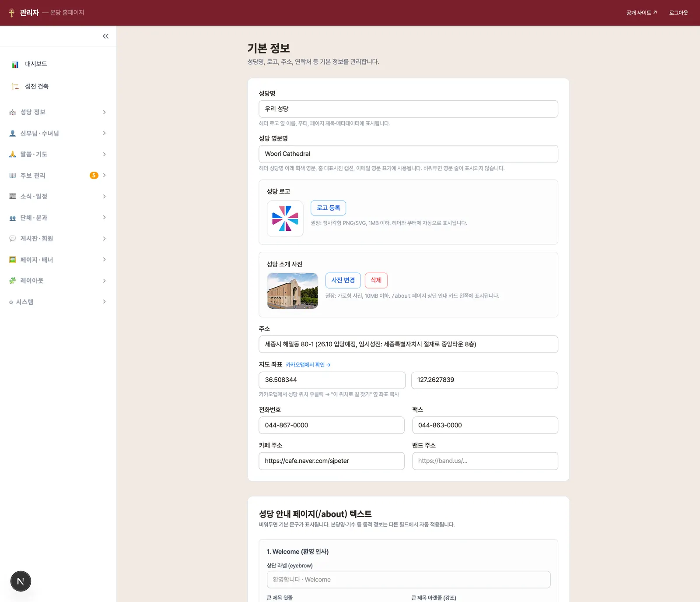
Task: Open 카카오맵에서 확인 link
Action: point(308,365)
